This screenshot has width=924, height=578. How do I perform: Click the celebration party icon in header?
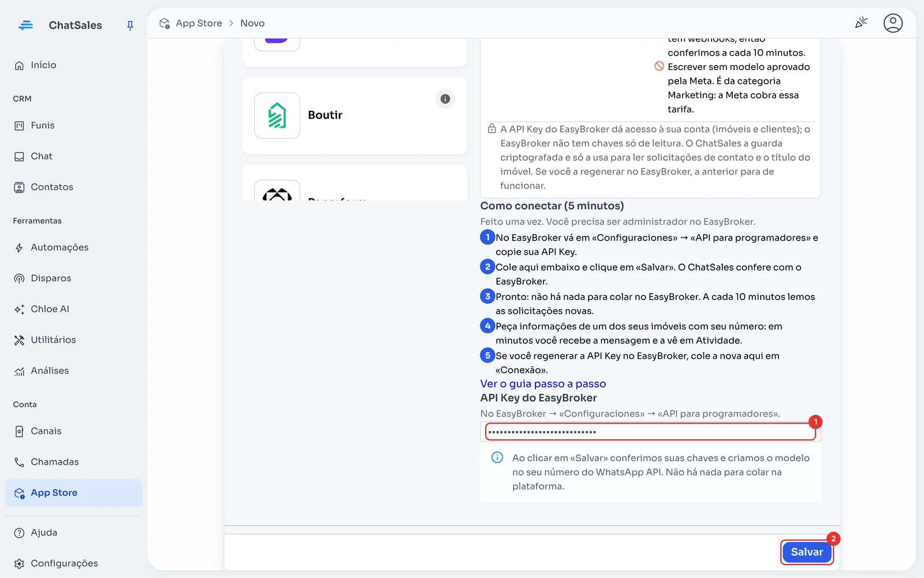(x=861, y=23)
